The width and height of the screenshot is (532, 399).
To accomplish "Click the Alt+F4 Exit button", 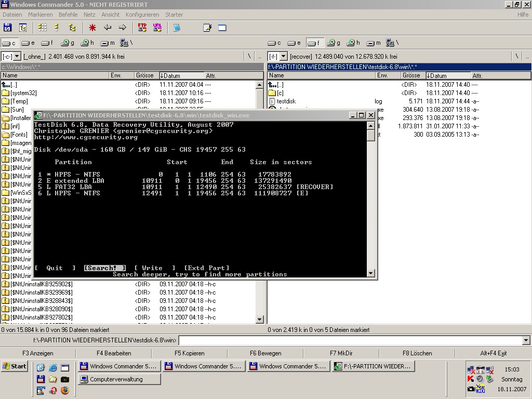I will [x=494, y=353].
